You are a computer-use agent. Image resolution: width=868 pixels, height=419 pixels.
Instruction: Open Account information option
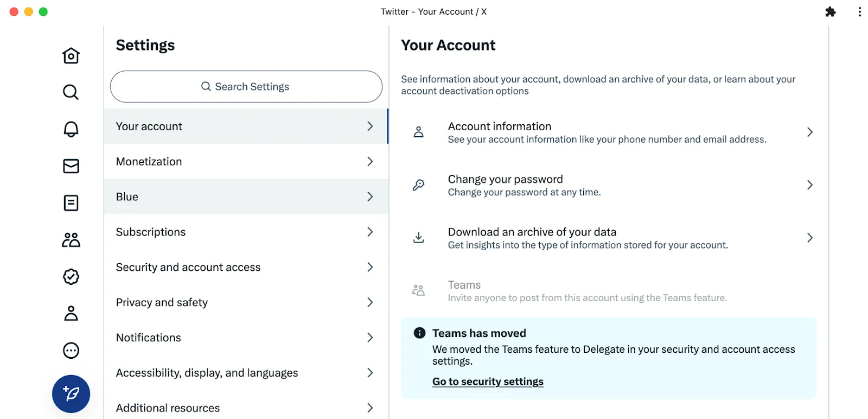click(x=609, y=132)
